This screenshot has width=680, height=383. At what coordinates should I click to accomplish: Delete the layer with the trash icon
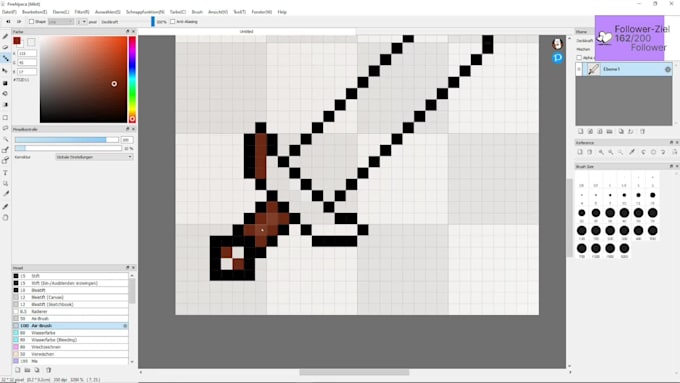tap(642, 131)
